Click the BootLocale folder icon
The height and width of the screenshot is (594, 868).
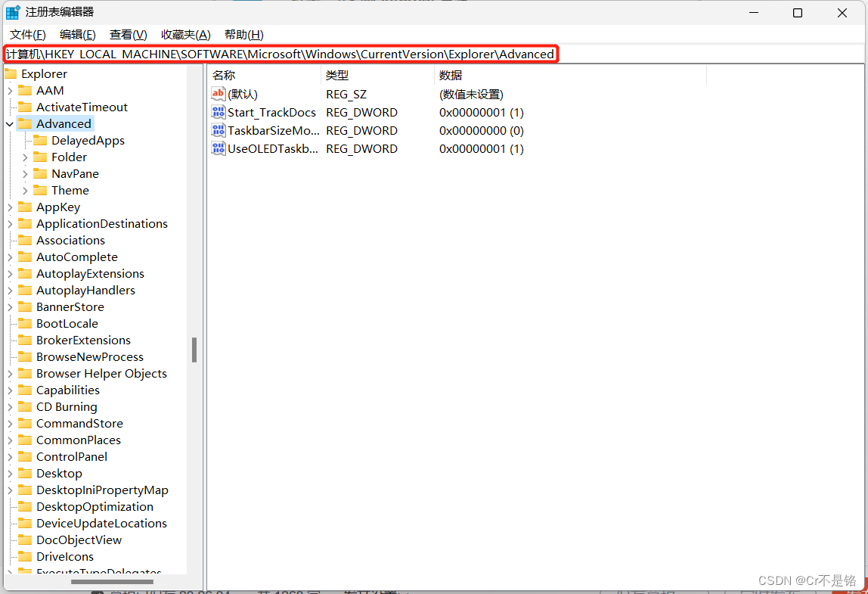pos(25,323)
